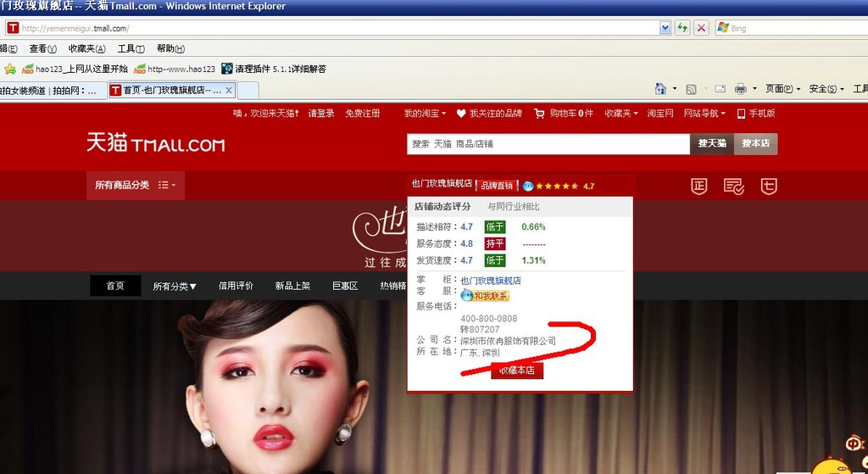Click the IE stop loading icon
Image resolution: width=868 pixels, height=474 pixels.
[x=701, y=28]
